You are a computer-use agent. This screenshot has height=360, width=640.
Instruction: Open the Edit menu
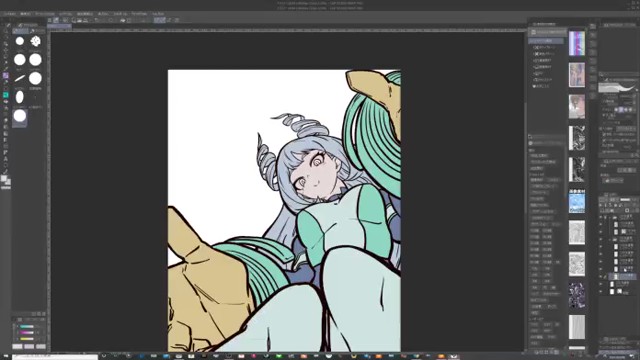25,14
